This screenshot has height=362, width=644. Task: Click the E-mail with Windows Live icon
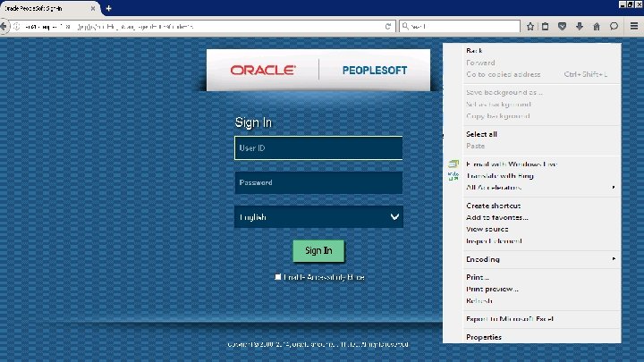pos(453,164)
